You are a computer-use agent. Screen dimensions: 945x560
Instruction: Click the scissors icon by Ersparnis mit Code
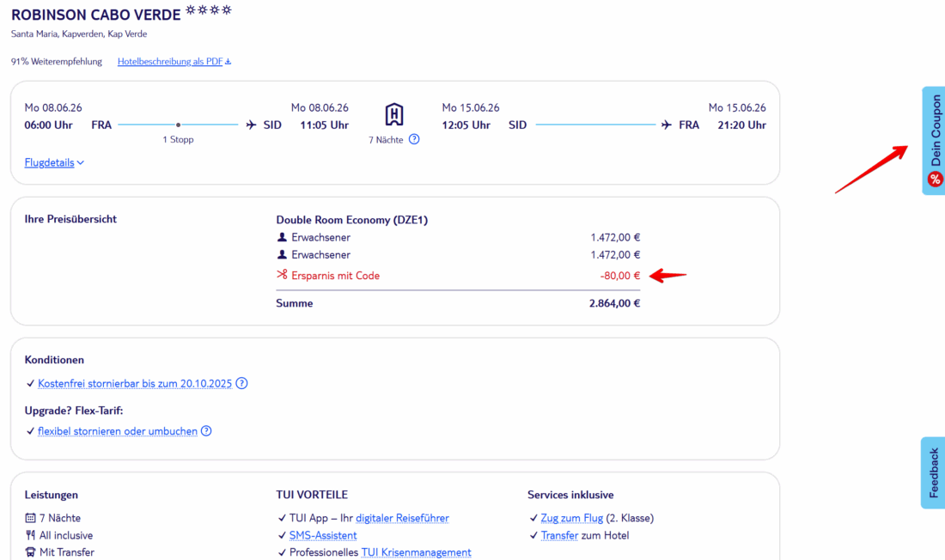pyautogui.click(x=282, y=275)
